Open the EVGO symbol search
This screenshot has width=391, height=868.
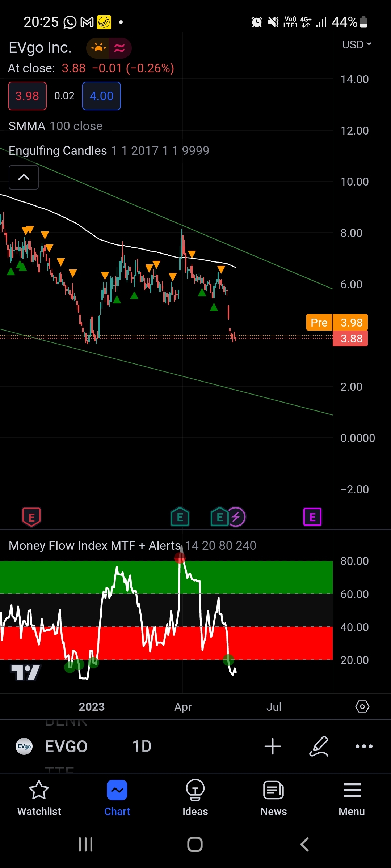pos(66,746)
